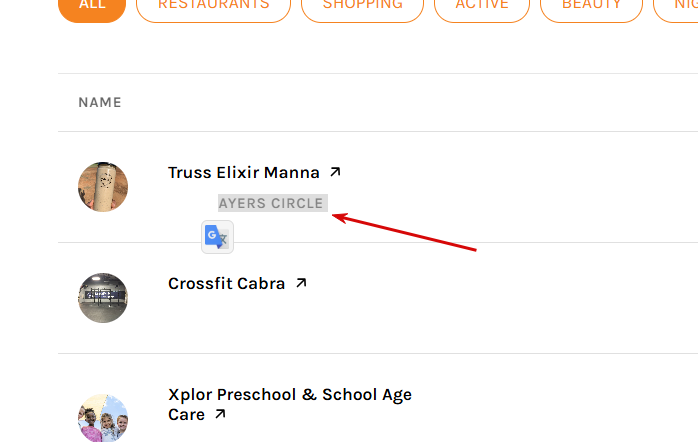Image resolution: width=698 pixels, height=442 pixels.
Task: Select the ALL category filter
Action: click(x=92, y=6)
